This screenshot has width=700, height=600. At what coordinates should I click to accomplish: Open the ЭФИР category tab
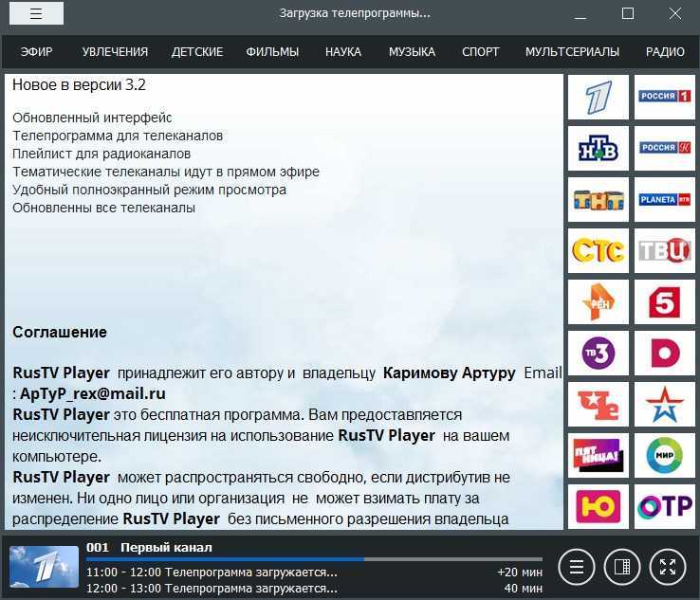coord(37,52)
